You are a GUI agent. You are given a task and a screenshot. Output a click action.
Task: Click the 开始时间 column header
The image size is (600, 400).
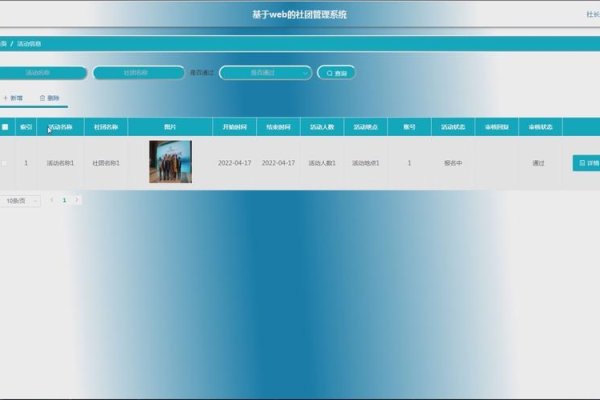[x=235, y=127]
